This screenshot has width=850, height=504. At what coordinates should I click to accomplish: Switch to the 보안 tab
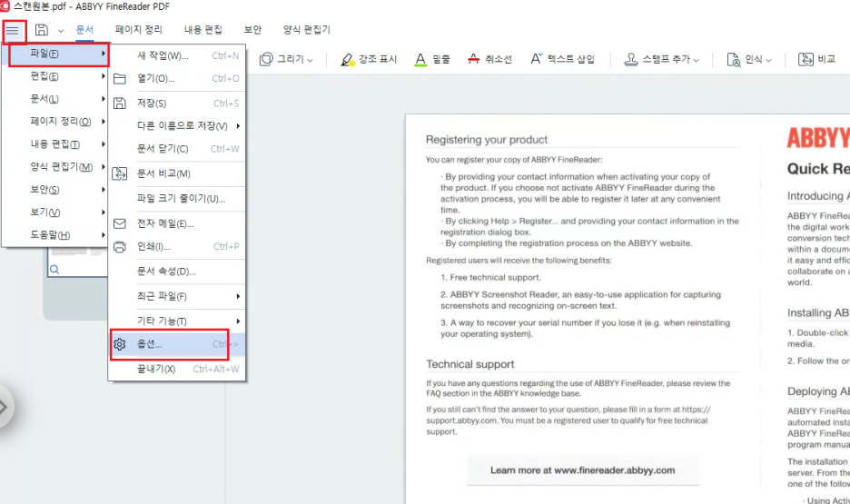[252, 30]
